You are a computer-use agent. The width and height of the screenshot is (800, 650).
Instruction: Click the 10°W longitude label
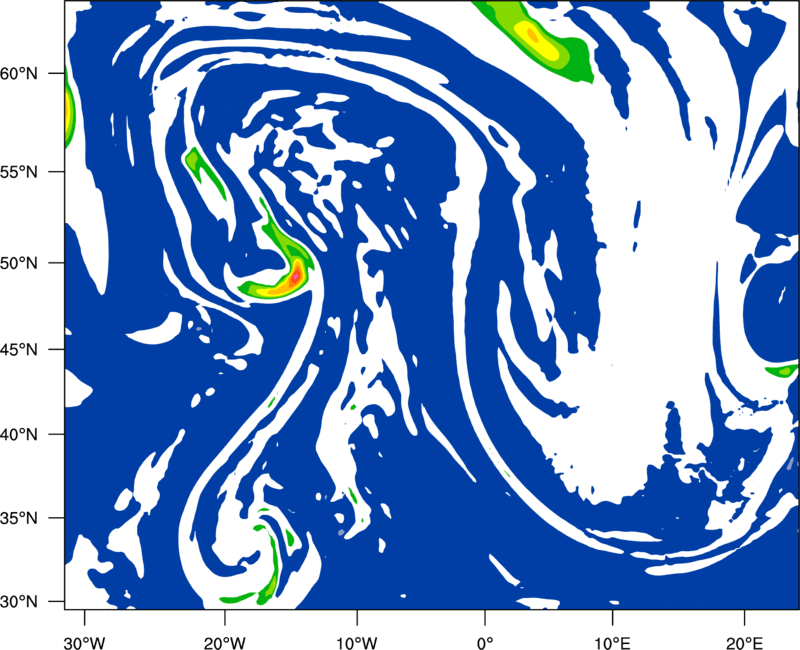coord(357,642)
